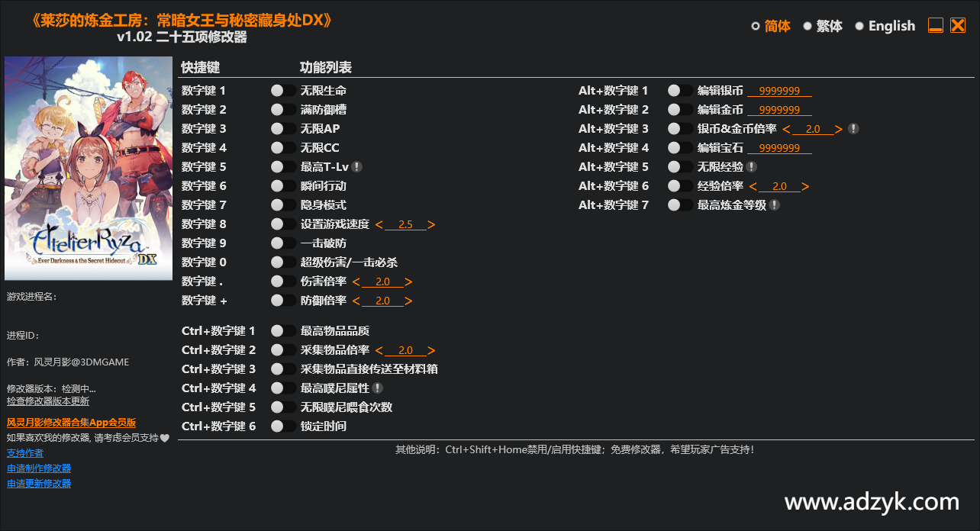Select 简体 language option

[x=771, y=26]
